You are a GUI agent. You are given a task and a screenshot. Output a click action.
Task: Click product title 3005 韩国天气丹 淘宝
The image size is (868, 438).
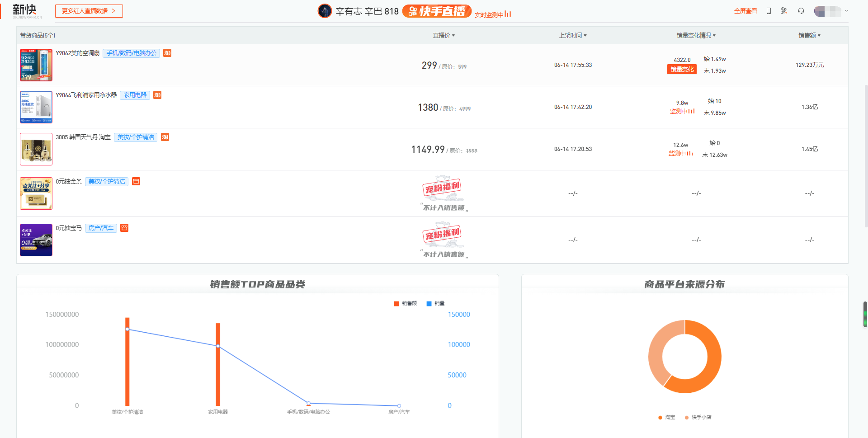pos(83,137)
